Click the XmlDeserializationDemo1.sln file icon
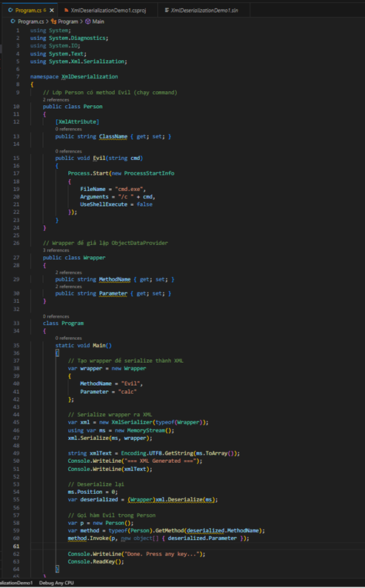Screen dimensions: 365x588 pyautogui.click(x=167, y=10)
